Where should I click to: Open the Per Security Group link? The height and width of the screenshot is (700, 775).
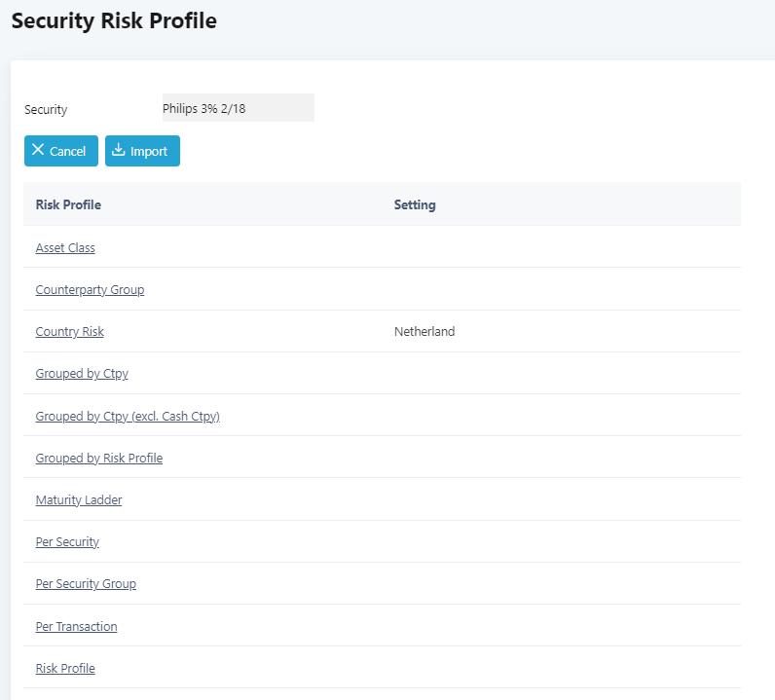pyautogui.click(x=86, y=584)
